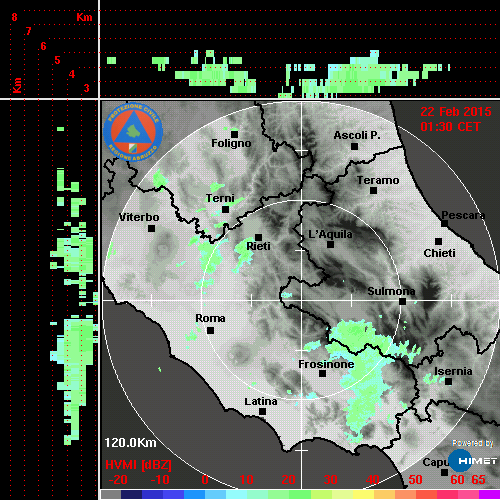Click the Frosinone city marker square

[x=322, y=374]
